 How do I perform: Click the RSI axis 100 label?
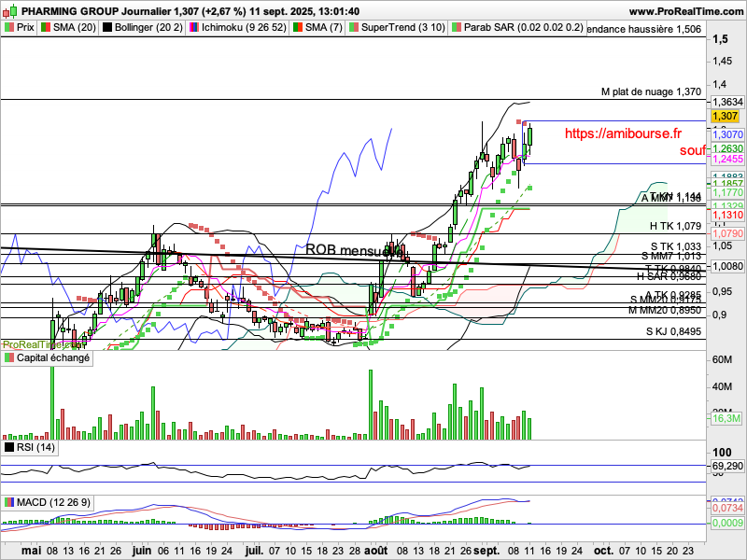(722, 453)
